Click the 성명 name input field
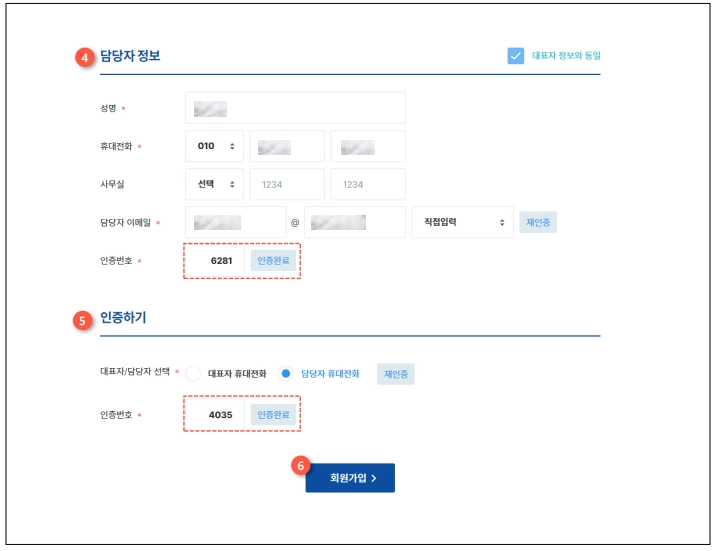Image resolution: width=718 pixels, height=551 pixels. (x=295, y=108)
